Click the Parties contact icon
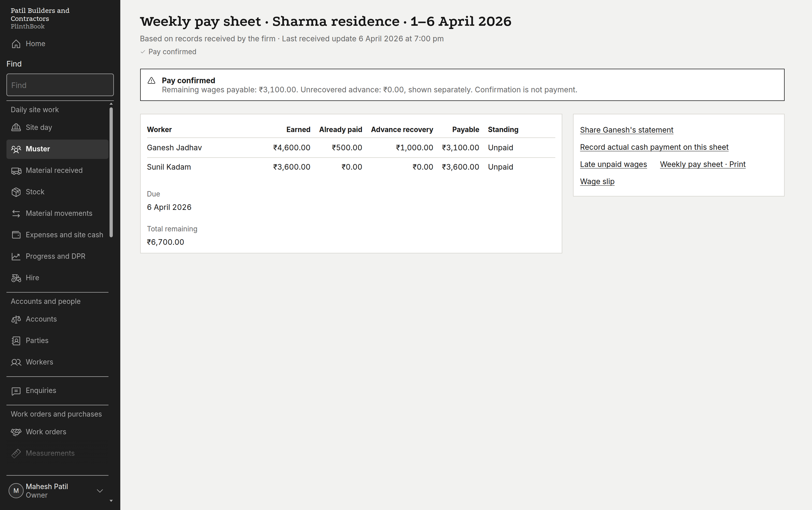Screen dimensions: 812x510 [16, 340]
